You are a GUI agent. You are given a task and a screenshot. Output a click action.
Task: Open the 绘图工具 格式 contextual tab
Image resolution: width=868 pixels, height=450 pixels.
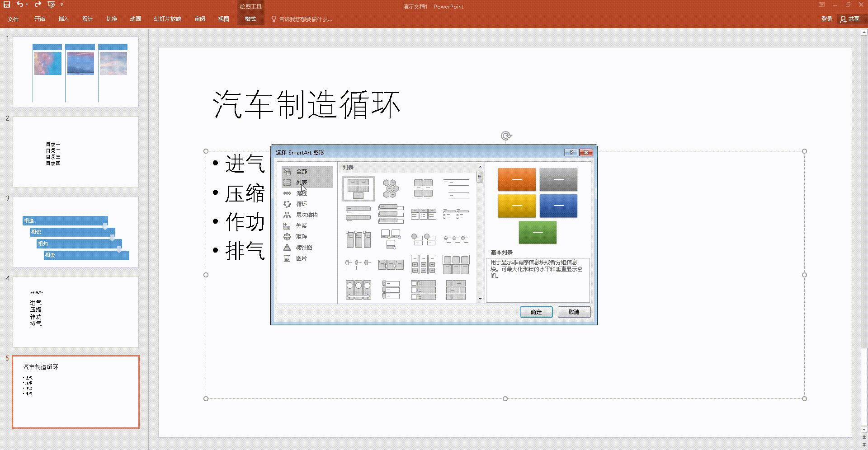250,19
